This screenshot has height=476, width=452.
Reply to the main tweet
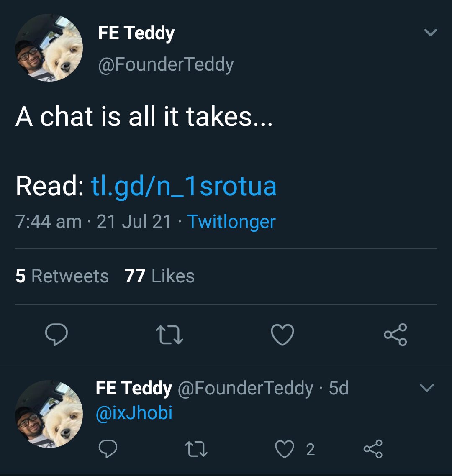click(56, 335)
